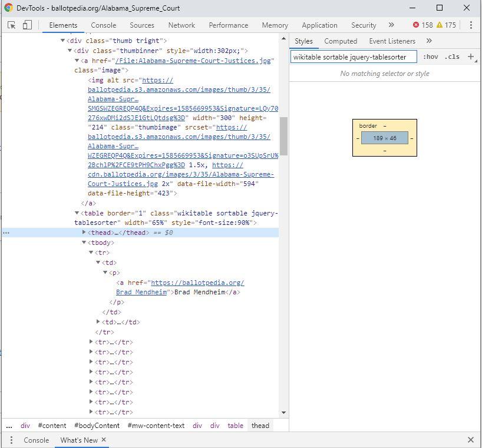Viewport: 482px width, 448px height.
Task: Expand the collapsed td element
Action: click(x=98, y=322)
